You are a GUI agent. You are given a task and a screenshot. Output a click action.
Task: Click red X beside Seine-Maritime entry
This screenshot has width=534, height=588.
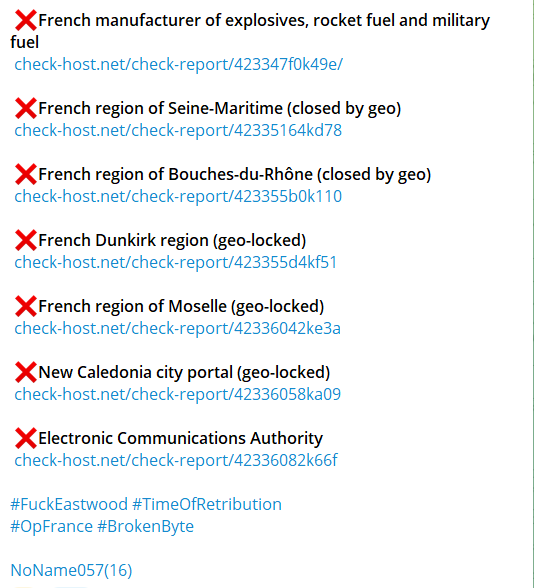[x=26, y=108]
